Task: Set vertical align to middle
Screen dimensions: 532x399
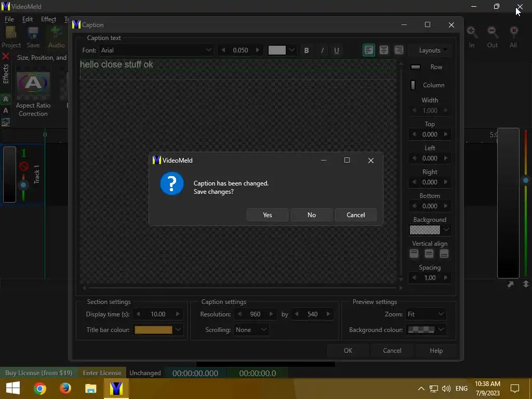Action: point(429,254)
